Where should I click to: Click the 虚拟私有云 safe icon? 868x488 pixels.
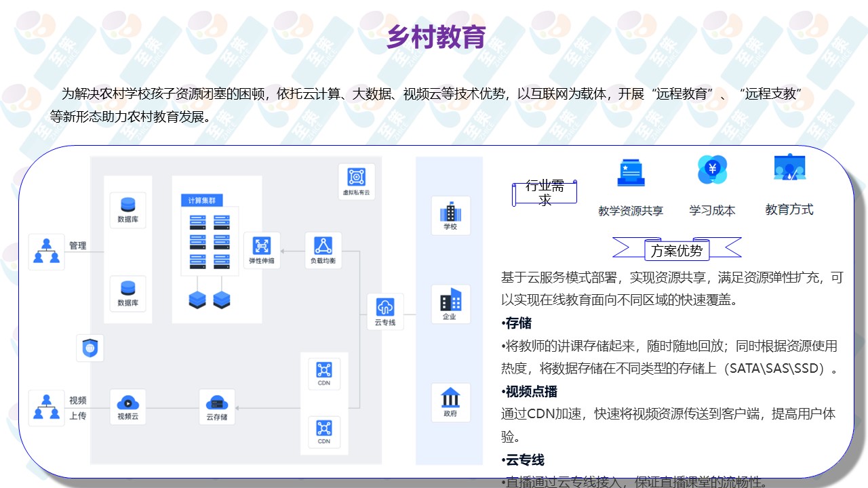pyautogui.click(x=356, y=178)
